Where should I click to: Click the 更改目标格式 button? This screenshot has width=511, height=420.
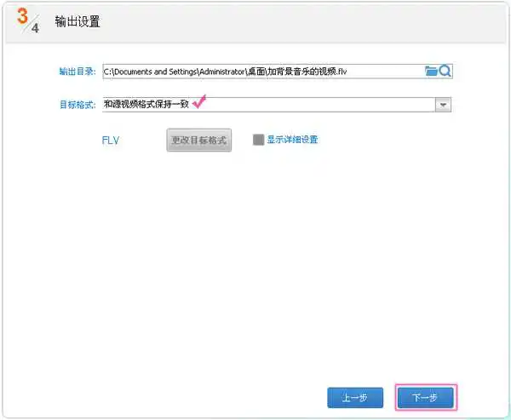pyautogui.click(x=199, y=141)
